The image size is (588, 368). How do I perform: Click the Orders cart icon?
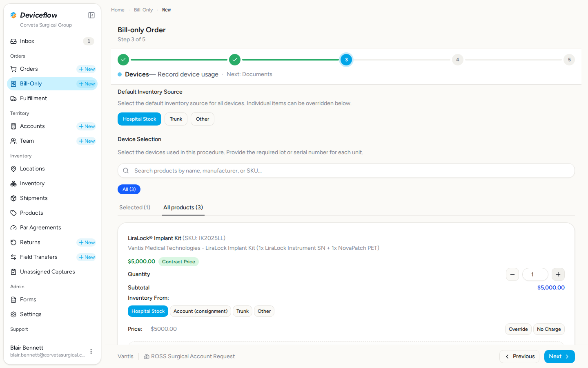[x=13, y=69]
